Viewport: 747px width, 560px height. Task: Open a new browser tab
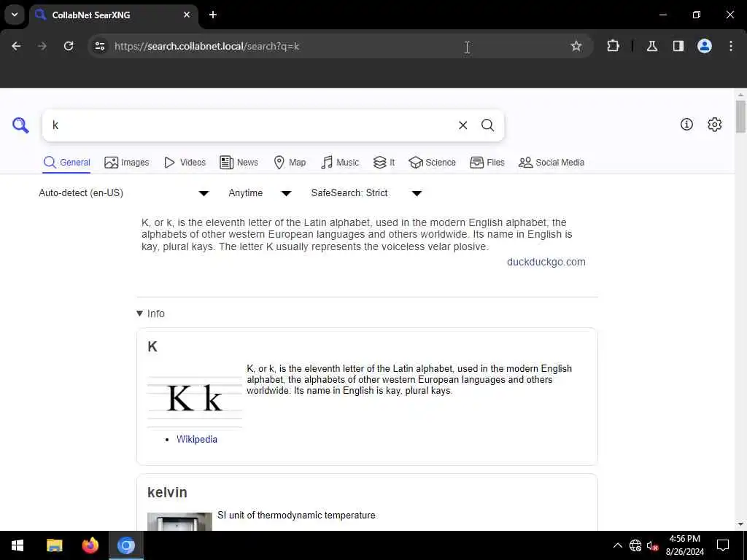point(213,15)
